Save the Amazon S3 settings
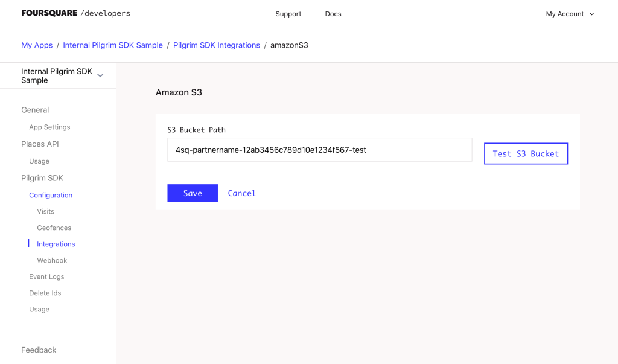This screenshot has height=364, width=618. pyautogui.click(x=193, y=193)
